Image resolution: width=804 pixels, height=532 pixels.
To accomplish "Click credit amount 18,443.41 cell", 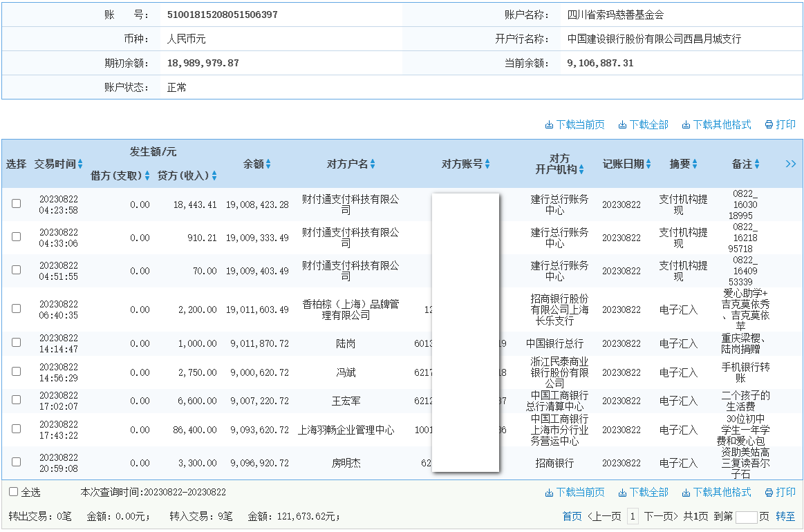I will 195,205.
